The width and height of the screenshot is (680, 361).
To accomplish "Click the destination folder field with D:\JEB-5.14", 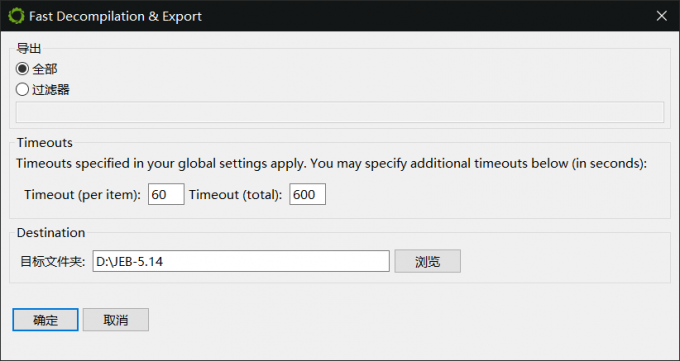I will pyautogui.click(x=241, y=261).
